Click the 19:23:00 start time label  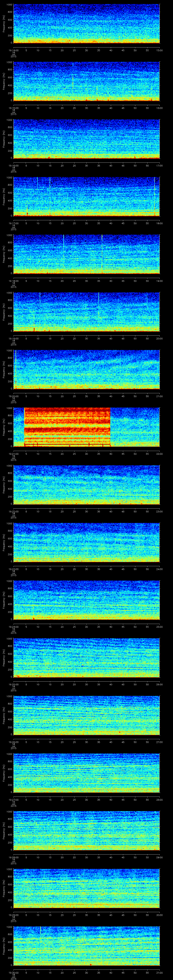[x=13, y=569]
